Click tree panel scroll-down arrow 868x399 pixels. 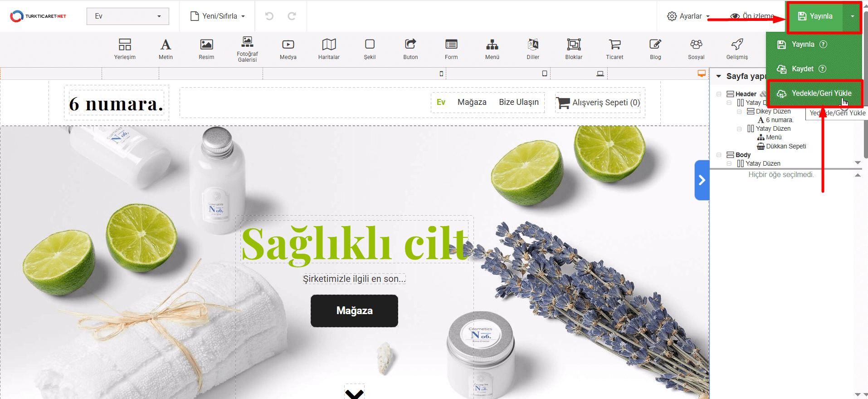858,163
